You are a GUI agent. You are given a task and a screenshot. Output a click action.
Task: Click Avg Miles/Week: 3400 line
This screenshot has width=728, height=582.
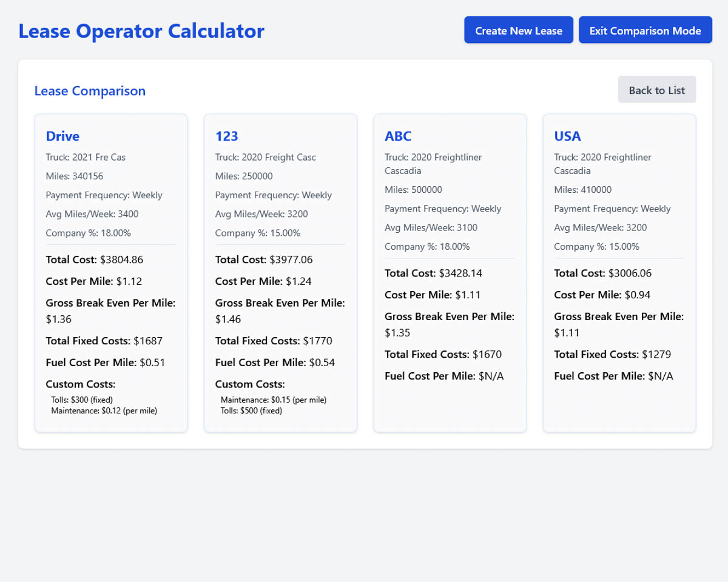click(x=92, y=214)
